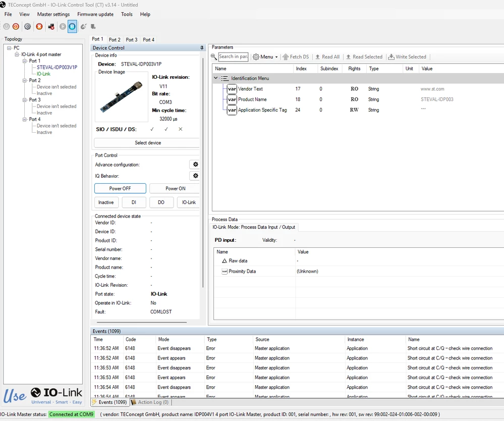Click the Device Control horizontal scrollbar
This screenshot has height=421, width=504.
click(141, 322)
